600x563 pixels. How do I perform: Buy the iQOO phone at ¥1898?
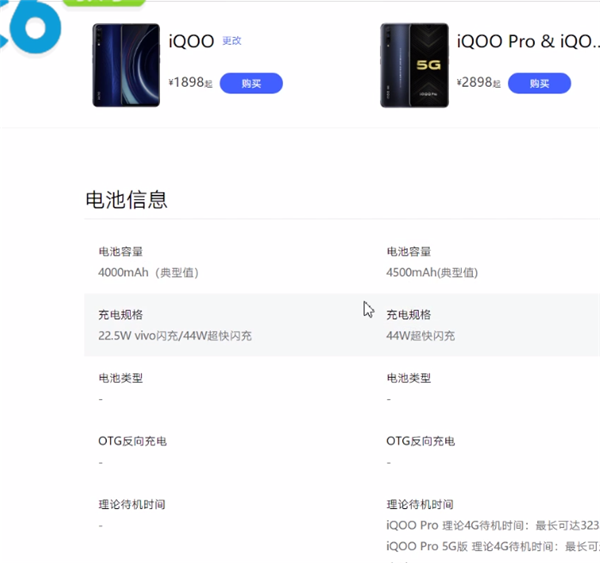[251, 83]
